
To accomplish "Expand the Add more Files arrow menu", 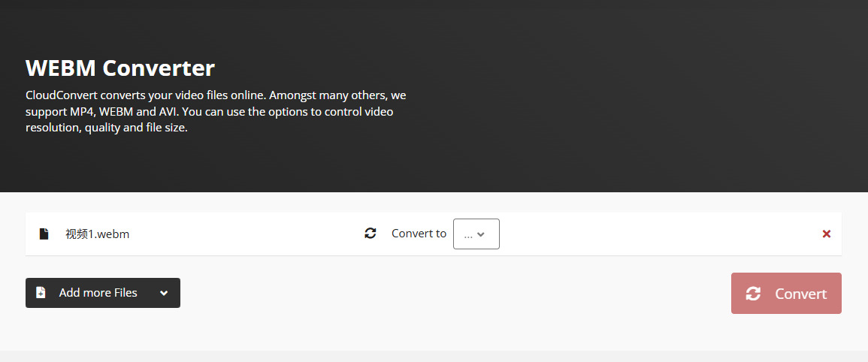I will click(164, 293).
